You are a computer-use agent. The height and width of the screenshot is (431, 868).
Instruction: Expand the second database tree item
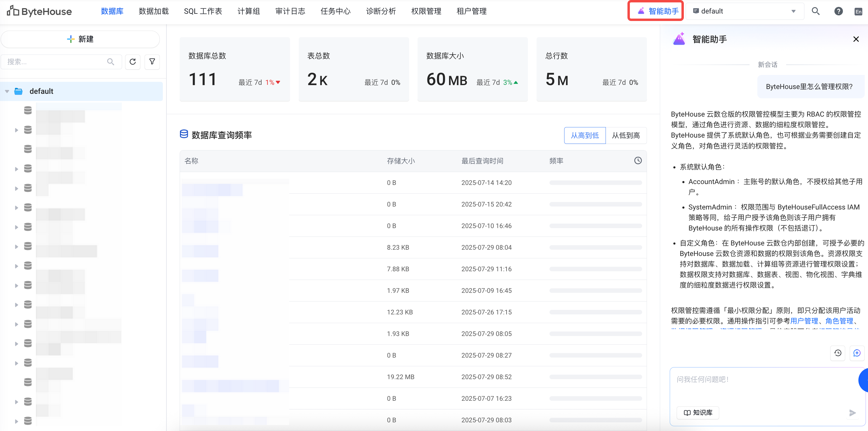coord(16,130)
